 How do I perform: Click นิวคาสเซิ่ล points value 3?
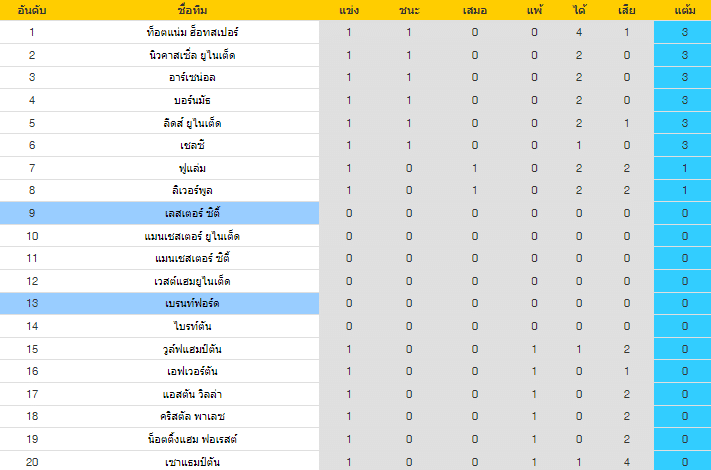(x=684, y=55)
